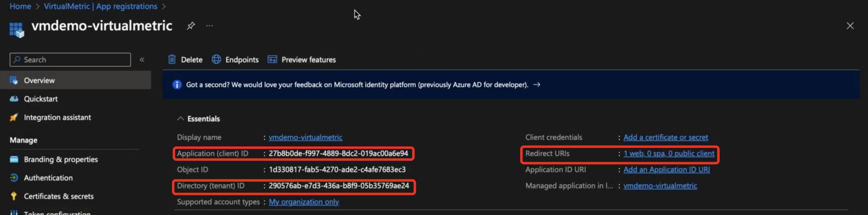Collapse the left navigation menu
The height and width of the screenshot is (215, 868).
[142, 60]
